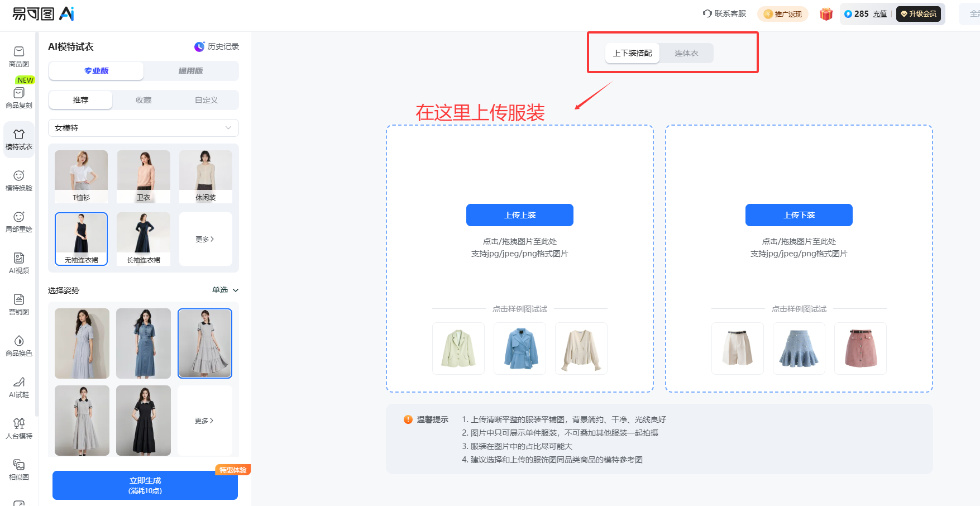
Task: Open the 商品复刻 sidebar tool
Action: 19,98
